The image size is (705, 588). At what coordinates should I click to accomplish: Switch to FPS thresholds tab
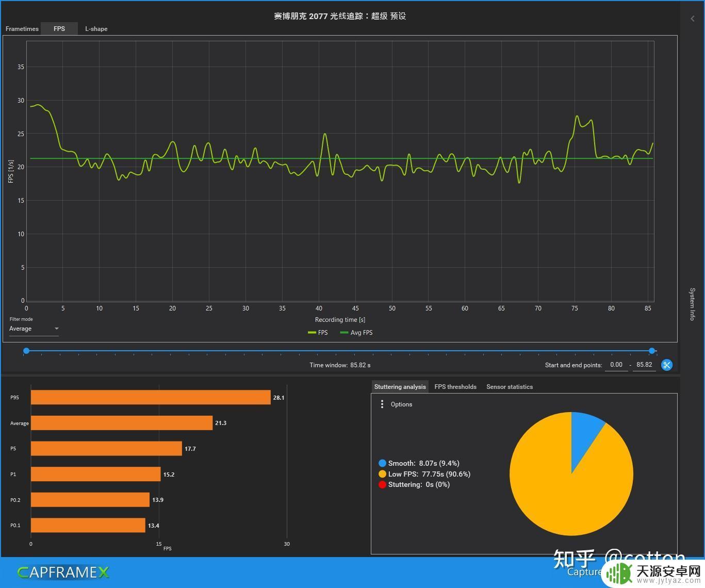click(455, 387)
